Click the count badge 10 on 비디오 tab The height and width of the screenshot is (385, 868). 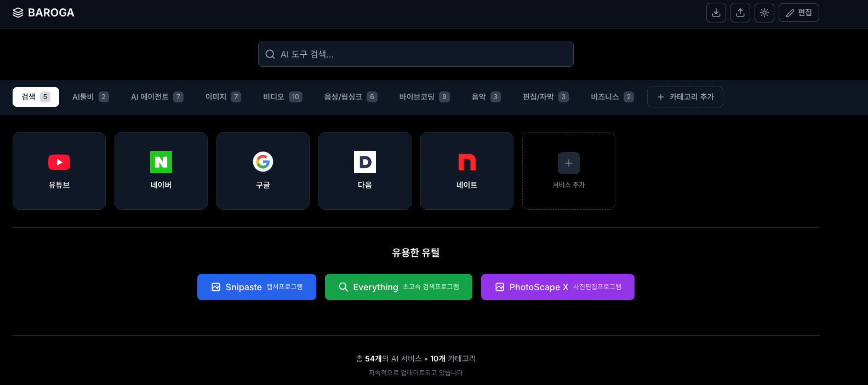click(295, 97)
